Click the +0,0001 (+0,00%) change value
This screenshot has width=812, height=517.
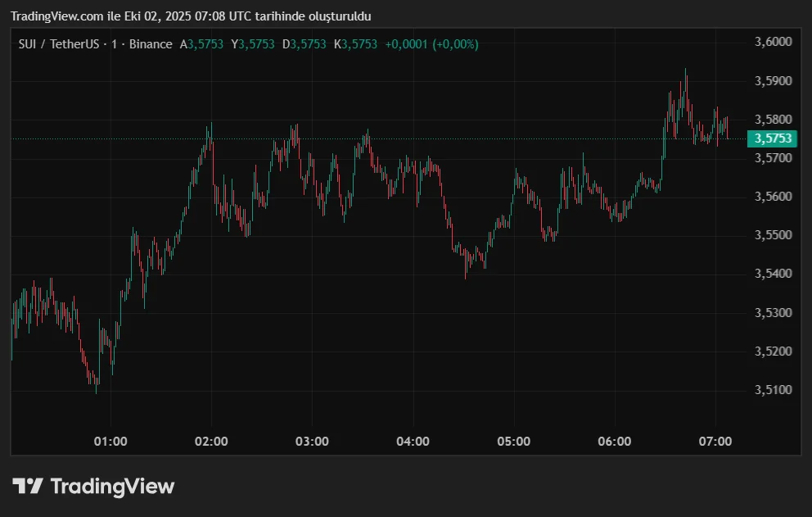(x=431, y=44)
